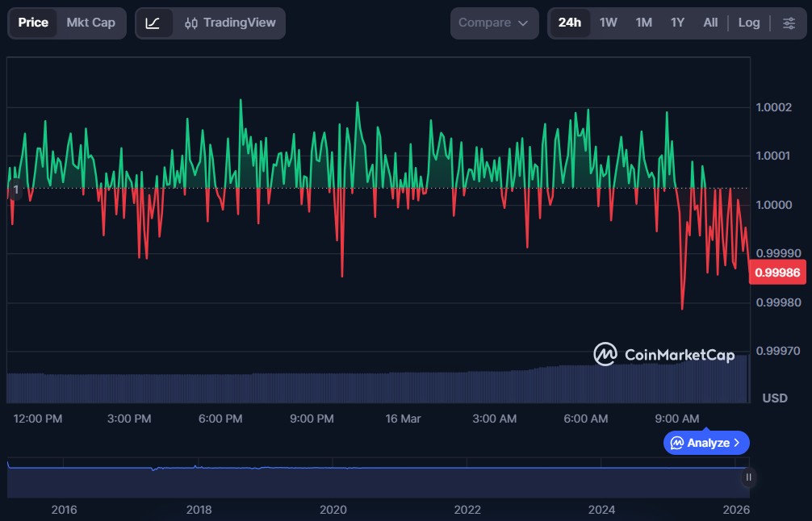Click the baseline marker labeled 1

(x=15, y=189)
